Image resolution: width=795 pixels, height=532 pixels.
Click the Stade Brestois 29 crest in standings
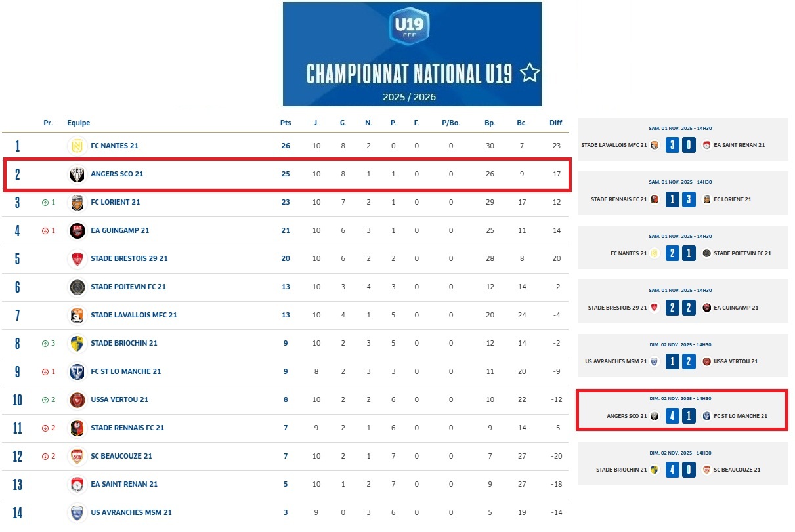pos(77,258)
